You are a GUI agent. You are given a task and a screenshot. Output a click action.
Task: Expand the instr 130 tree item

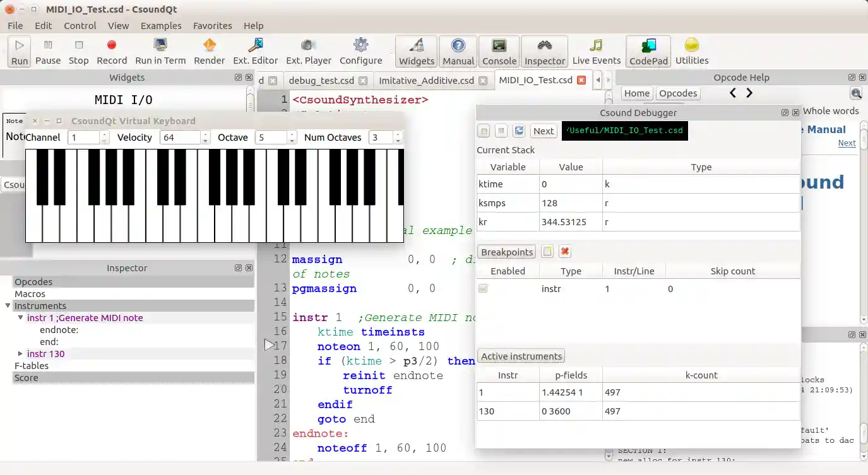[20, 354]
